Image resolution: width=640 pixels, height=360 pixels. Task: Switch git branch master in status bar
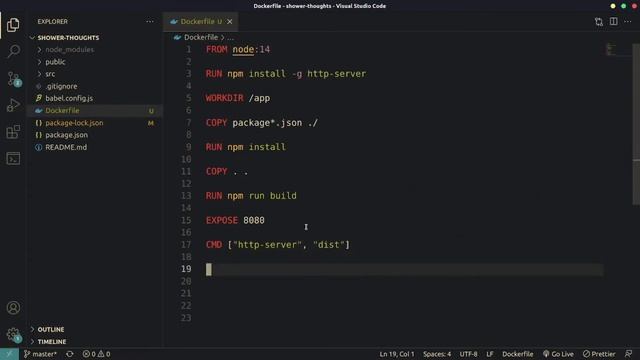pos(40,354)
